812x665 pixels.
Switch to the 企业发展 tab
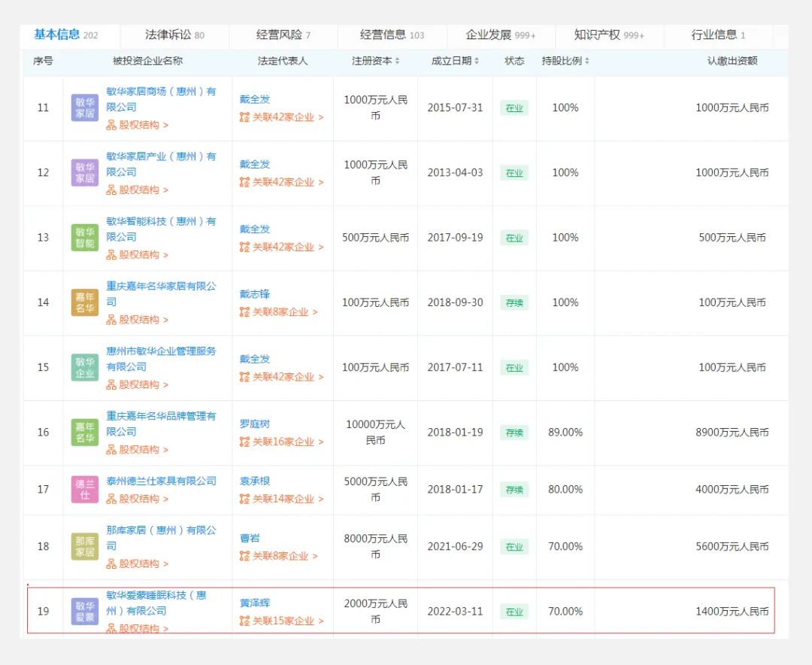click(501, 35)
